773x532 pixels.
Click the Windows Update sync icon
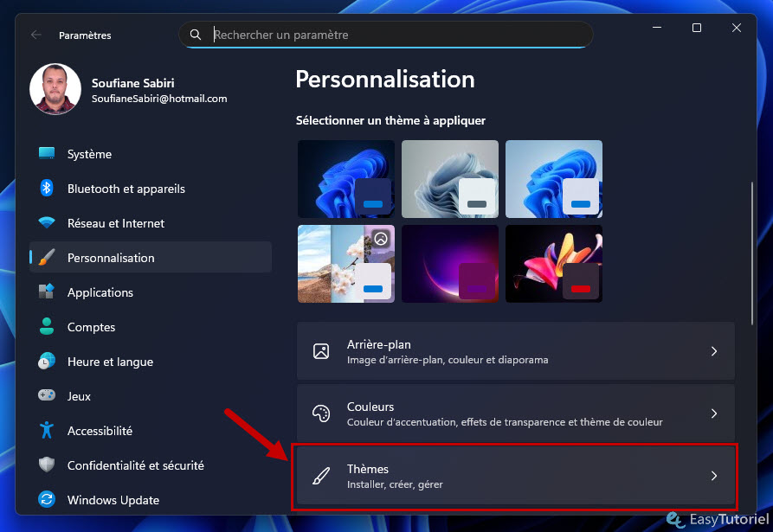[x=47, y=500]
